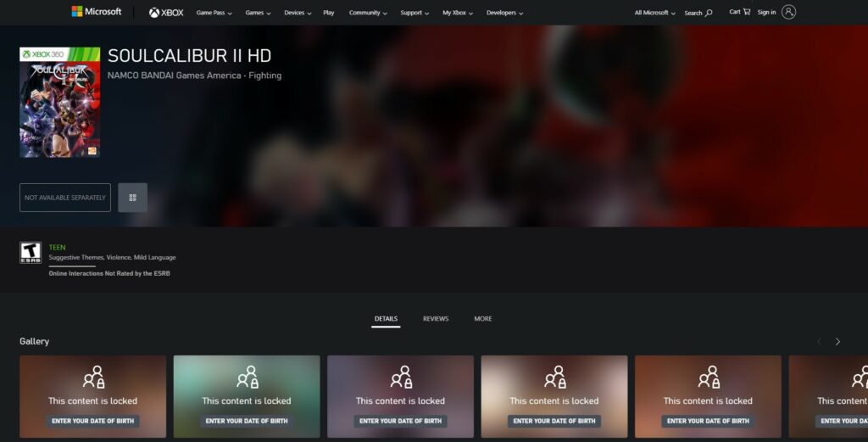This screenshot has height=442, width=868.
Task: Open Search in the header
Action: tap(698, 13)
